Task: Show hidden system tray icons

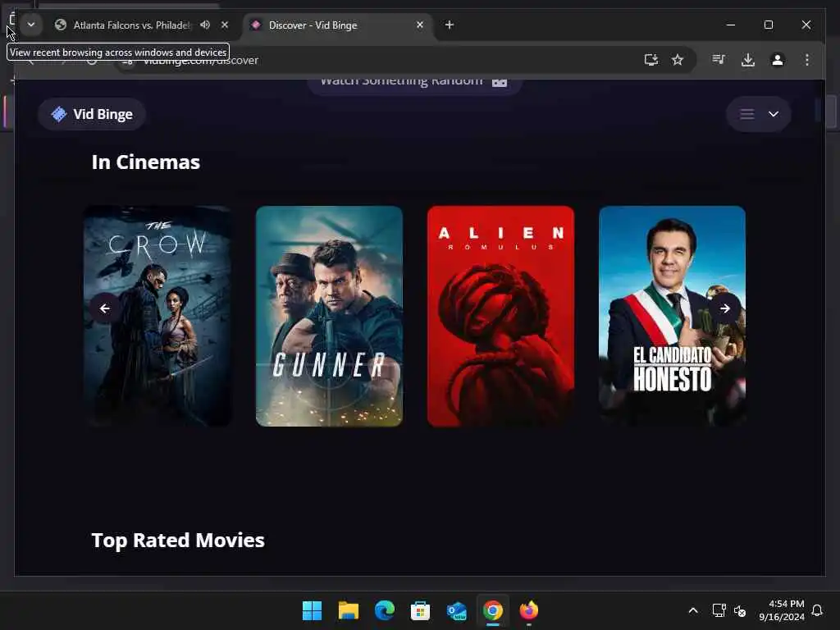Action: 692,610
